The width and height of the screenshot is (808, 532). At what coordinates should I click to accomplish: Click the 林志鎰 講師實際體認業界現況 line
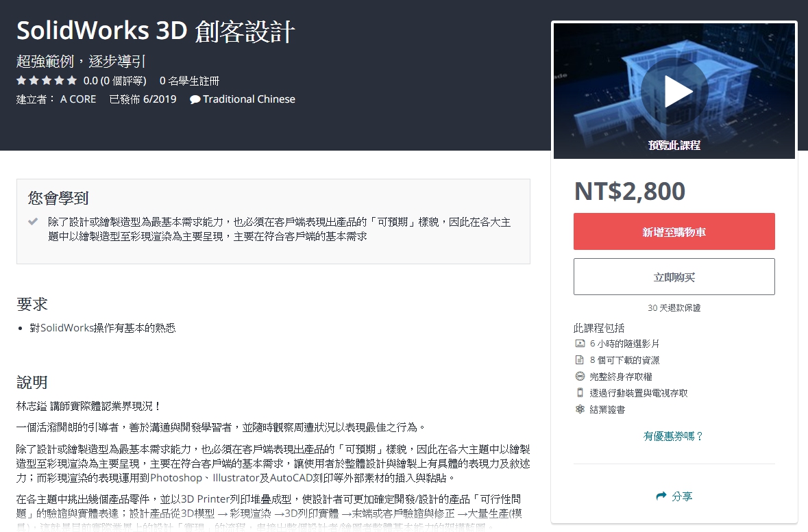[88, 406]
